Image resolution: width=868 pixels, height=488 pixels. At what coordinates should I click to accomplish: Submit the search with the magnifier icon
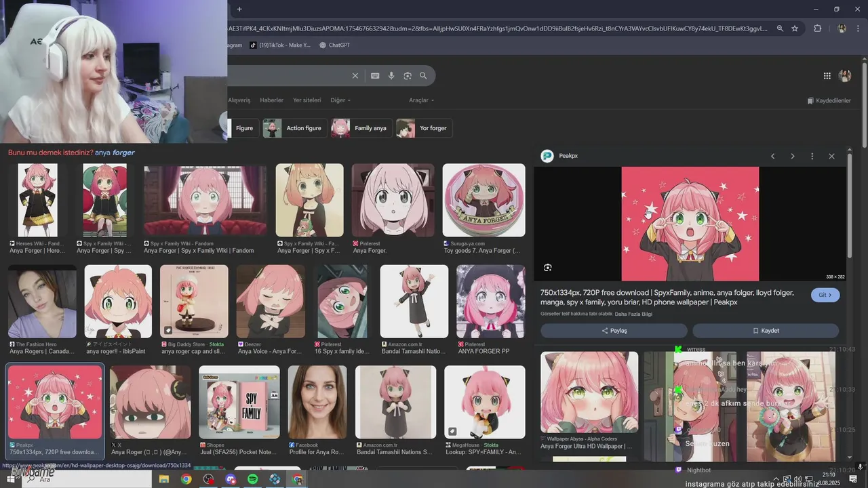coord(423,76)
